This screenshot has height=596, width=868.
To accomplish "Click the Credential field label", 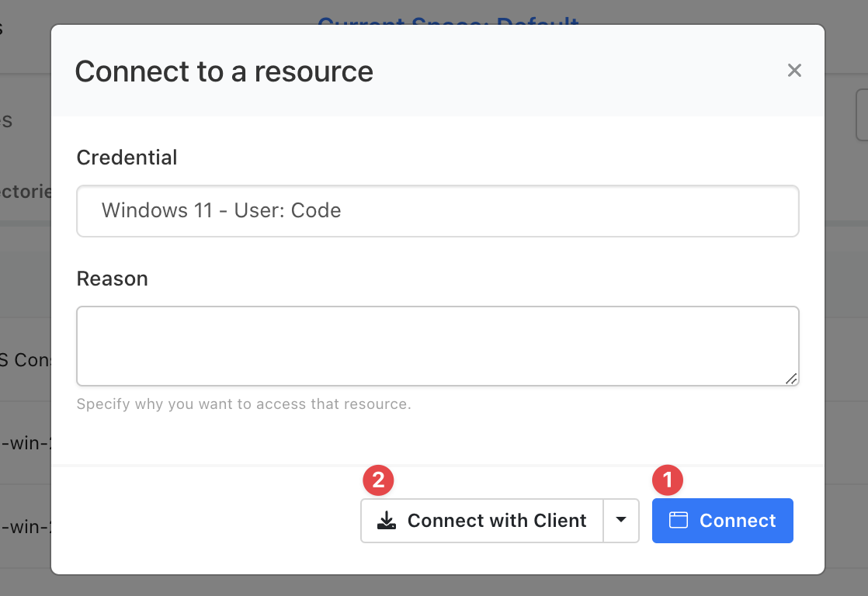I will point(127,158).
